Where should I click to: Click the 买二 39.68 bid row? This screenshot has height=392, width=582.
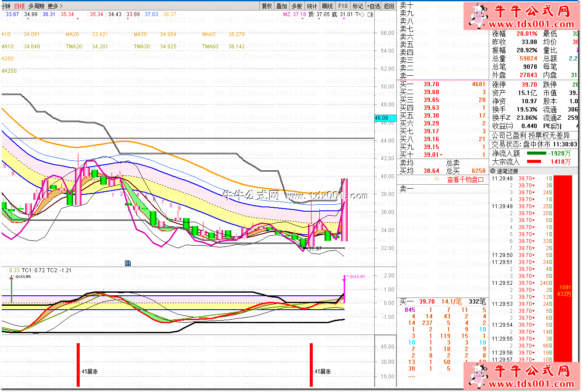pyautogui.click(x=443, y=92)
